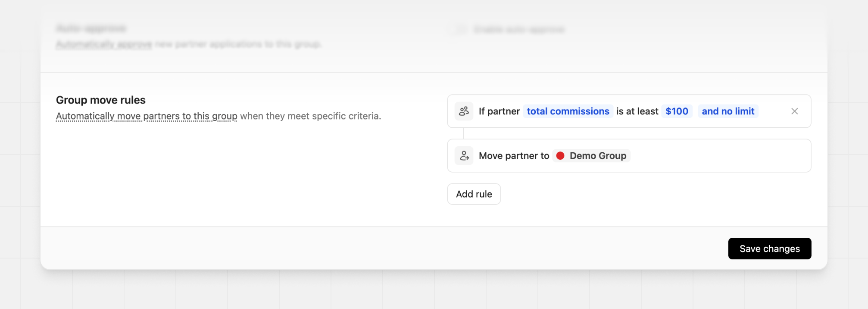Screen dimensions: 868x309
Task: Click the 'Auto-approve' section title
Action: click(x=91, y=28)
